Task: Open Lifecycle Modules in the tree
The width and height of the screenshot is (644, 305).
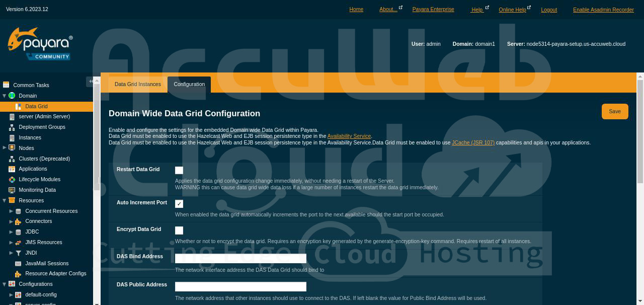Action: [x=40, y=180]
